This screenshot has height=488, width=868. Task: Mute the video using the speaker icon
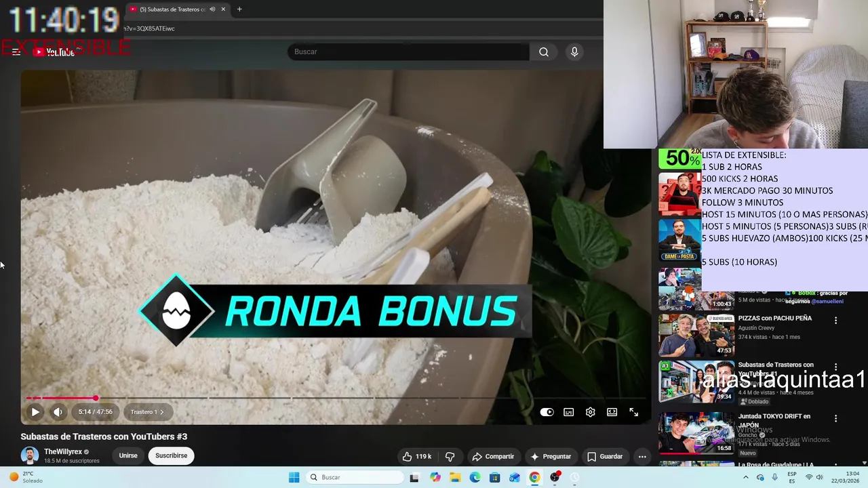58,411
